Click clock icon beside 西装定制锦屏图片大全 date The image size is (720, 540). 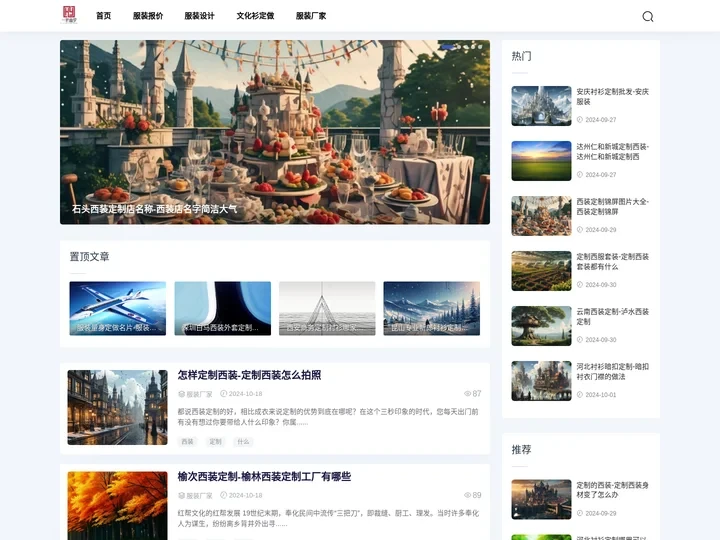579,230
